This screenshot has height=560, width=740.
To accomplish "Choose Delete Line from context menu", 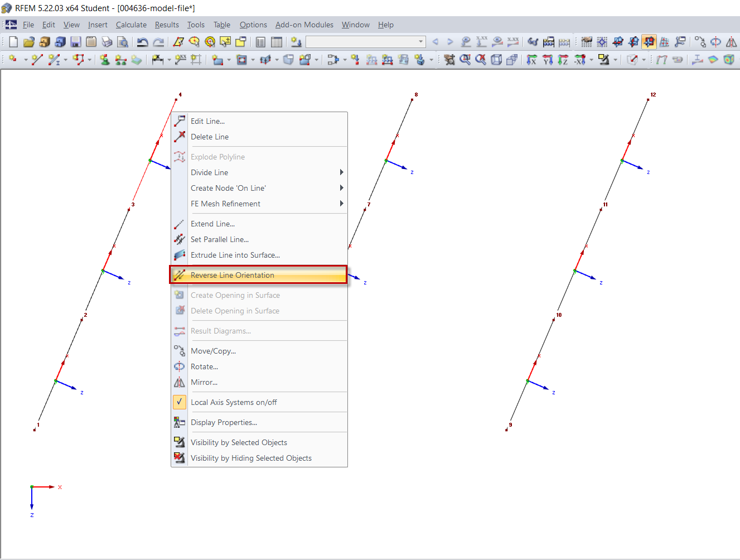I will click(259, 137).
